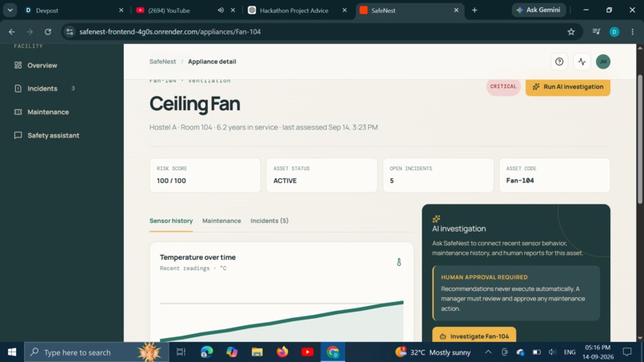Click the Chrome taskbar icon
This screenshot has width=644, height=362.
coord(332,352)
